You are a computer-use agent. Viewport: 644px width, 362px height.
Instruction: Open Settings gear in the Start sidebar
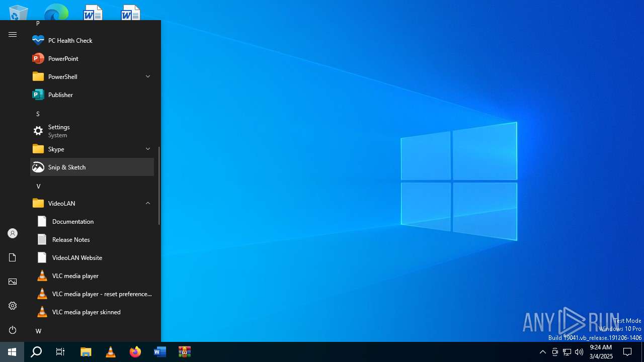[x=13, y=306]
